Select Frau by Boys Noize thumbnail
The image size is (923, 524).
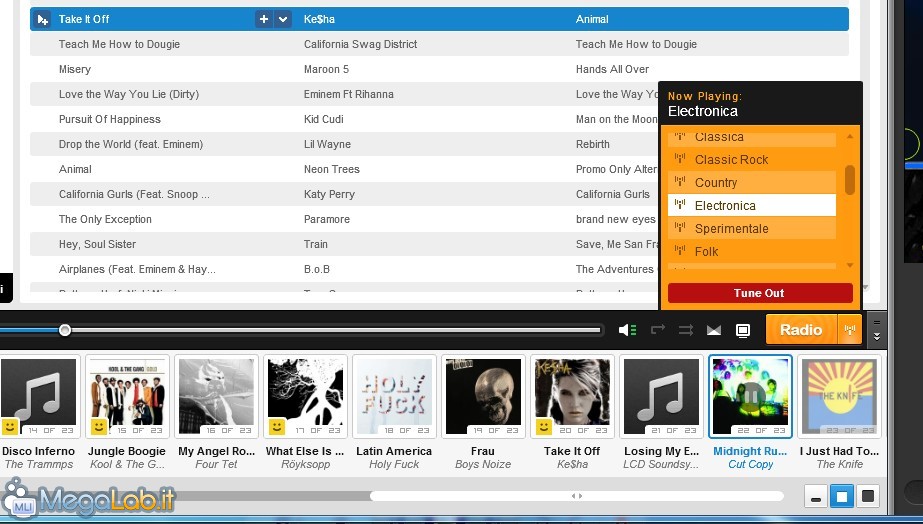(x=483, y=396)
